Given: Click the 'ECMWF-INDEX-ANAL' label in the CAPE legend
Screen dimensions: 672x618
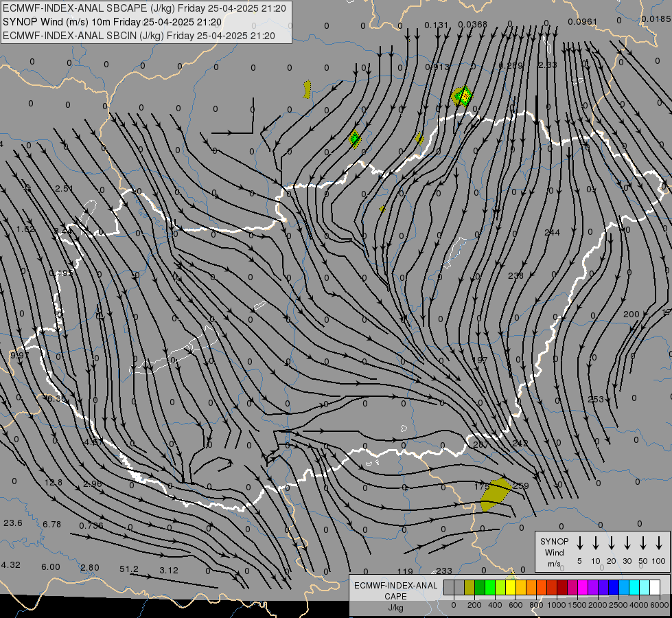Looking at the screenshot, I should [x=395, y=586].
